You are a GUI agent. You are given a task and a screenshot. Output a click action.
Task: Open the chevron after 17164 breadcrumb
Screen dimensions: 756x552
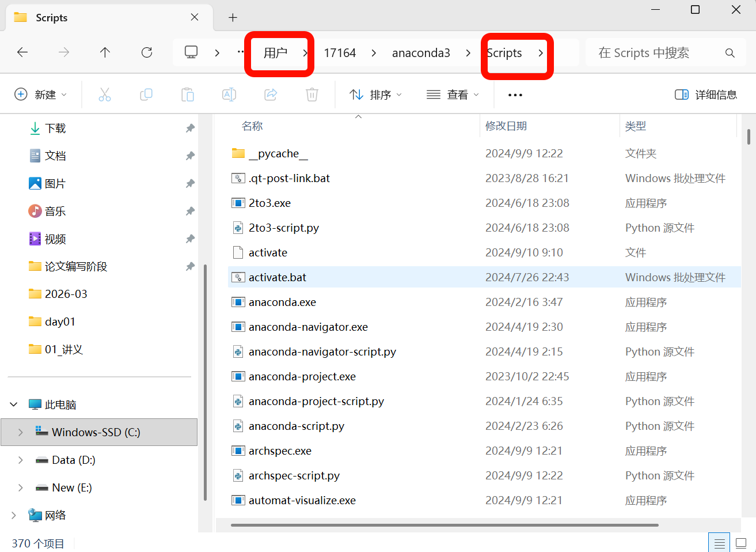coord(374,53)
